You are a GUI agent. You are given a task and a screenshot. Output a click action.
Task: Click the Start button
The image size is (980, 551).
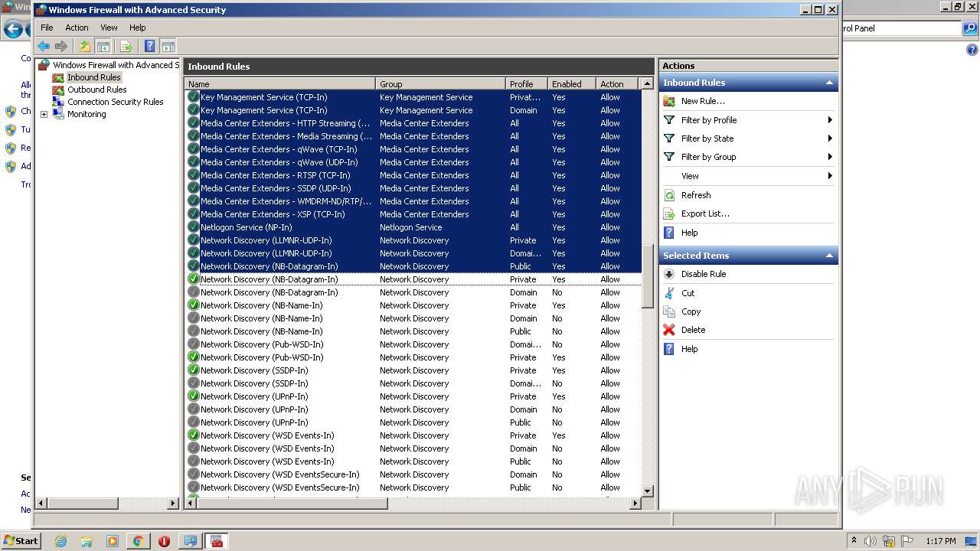(21, 540)
